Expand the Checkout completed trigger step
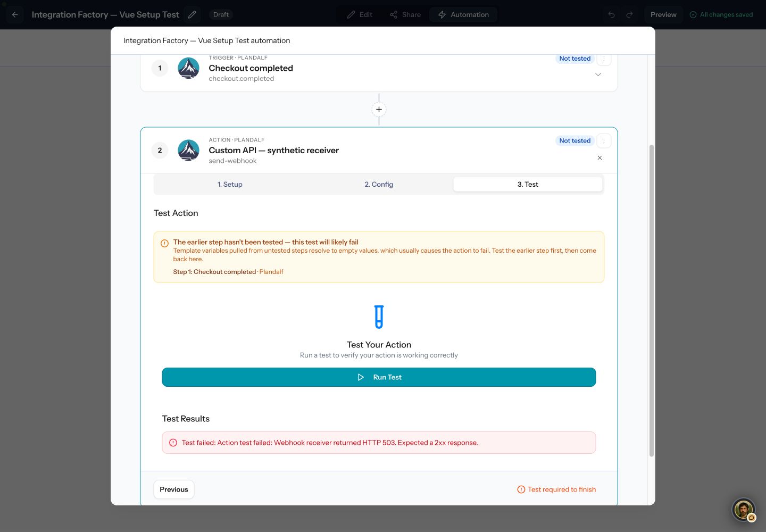766x532 pixels. point(598,74)
